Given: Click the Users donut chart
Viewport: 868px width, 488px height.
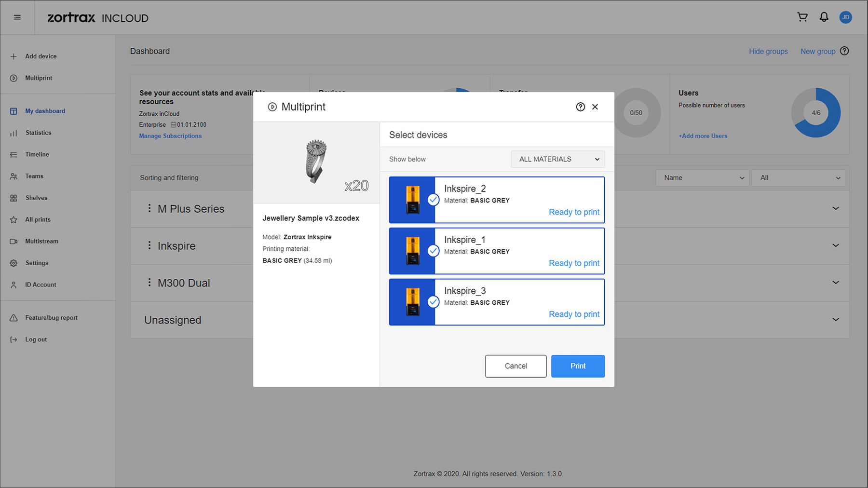Looking at the screenshot, I should pyautogui.click(x=816, y=113).
